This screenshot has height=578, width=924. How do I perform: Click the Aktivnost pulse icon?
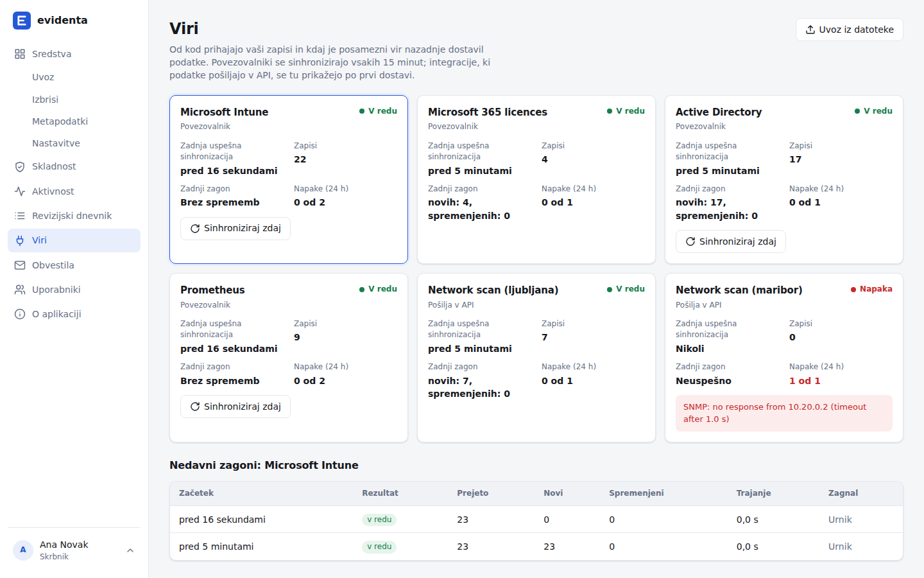pyautogui.click(x=20, y=191)
